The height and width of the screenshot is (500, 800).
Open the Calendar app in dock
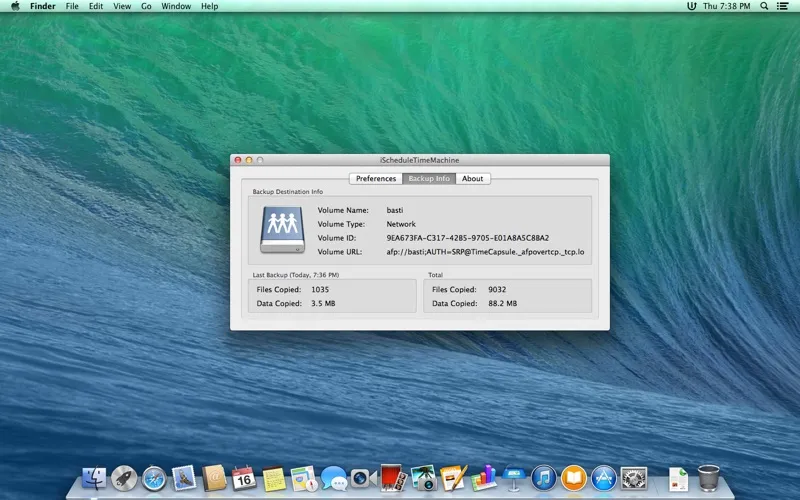[x=244, y=478]
